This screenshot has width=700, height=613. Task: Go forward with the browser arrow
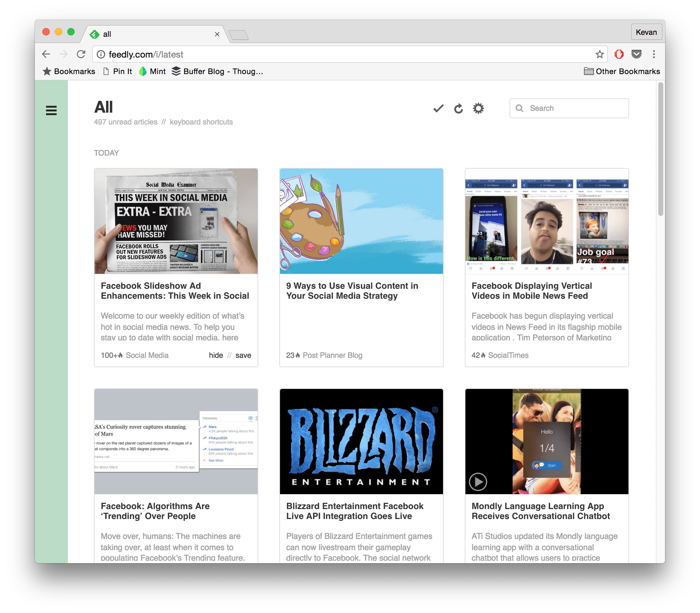click(63, 54)
